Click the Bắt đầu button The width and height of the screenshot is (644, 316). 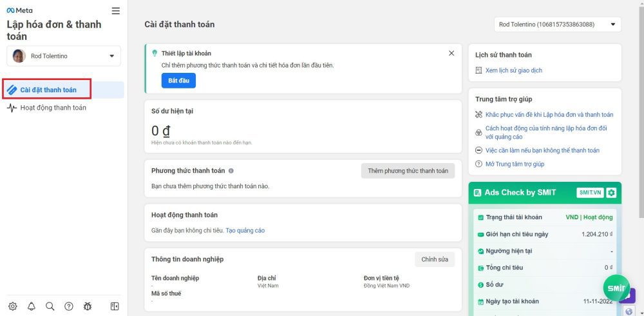click(178, 80)
